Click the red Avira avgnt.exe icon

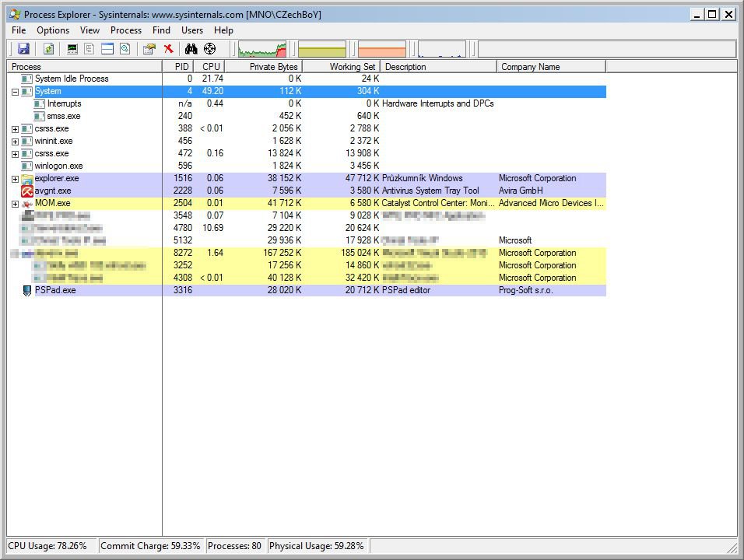pos(27,191)
